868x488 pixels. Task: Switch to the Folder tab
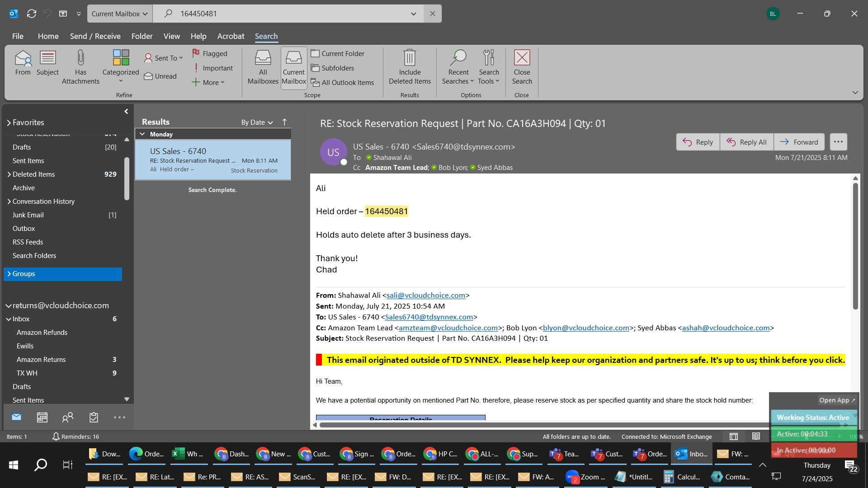(142, 36)
